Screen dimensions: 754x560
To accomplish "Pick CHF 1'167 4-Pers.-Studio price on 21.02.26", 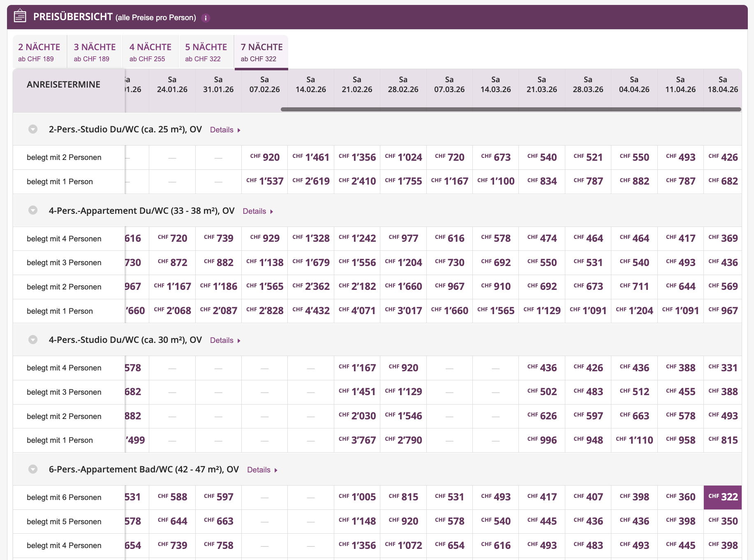I will [357, 368].
